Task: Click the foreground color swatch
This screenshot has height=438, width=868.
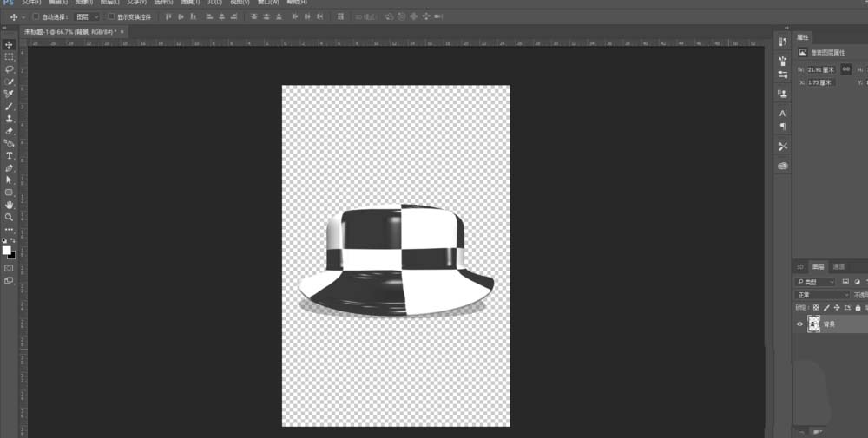Action: coord(6,250)
